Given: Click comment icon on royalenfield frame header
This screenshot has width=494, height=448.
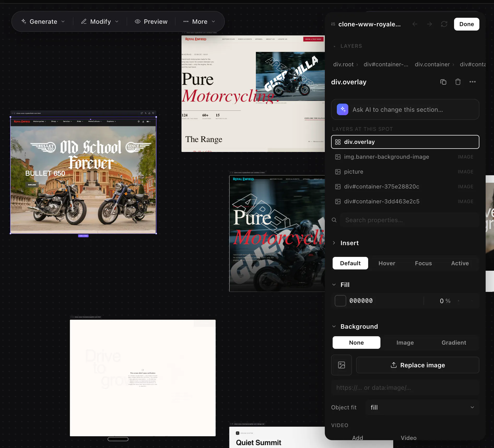Looking at the screenshot, I should point(153,113).
